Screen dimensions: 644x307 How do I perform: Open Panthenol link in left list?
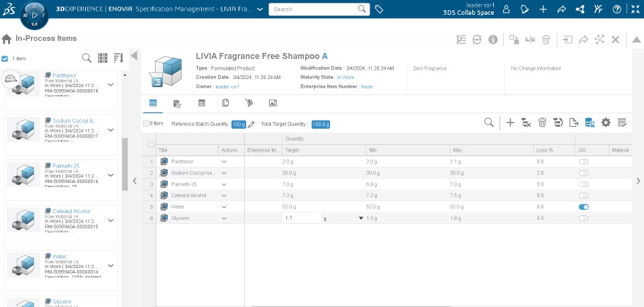coord(64,76)
